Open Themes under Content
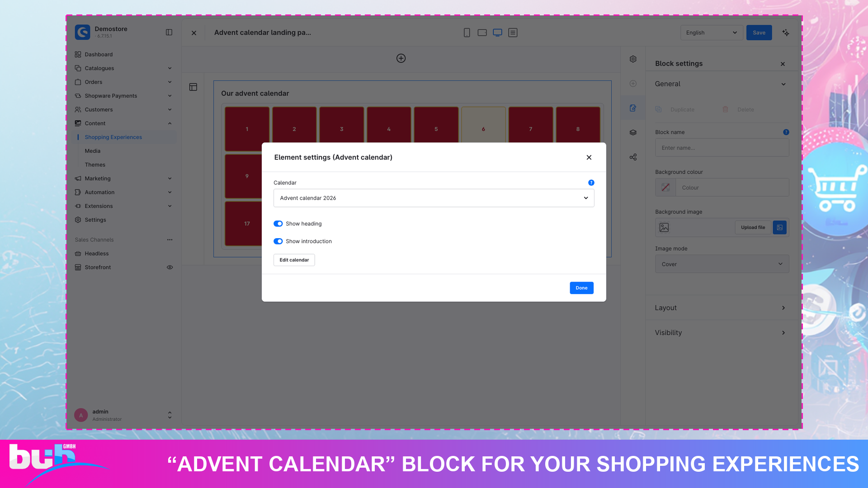Image resolution: width=868 pixels, height=488 pixels. pyautogui.click(x=95, y=165)
